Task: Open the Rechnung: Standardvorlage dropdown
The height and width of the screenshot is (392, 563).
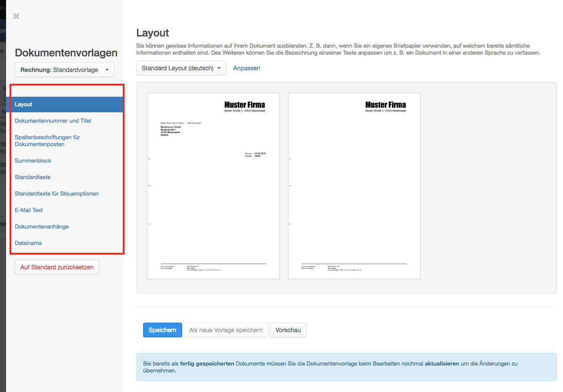Action: tap(64, 70)
